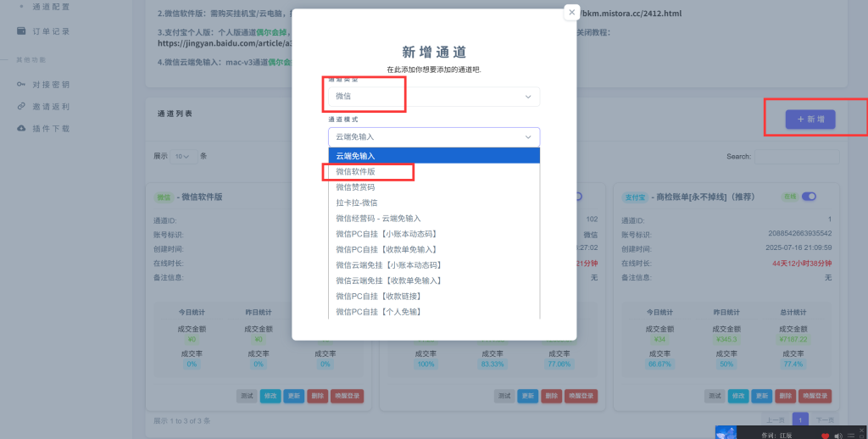Select 微信PC自挂【小账本动态码】 option

pyautogui.click(x=434, y=234)
